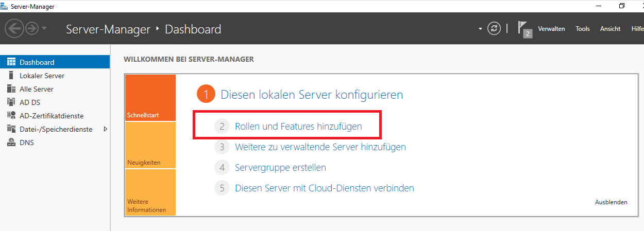Open the notifications flag icon
Viewport: 644px width, 231px height.
[x=524, y=29]
